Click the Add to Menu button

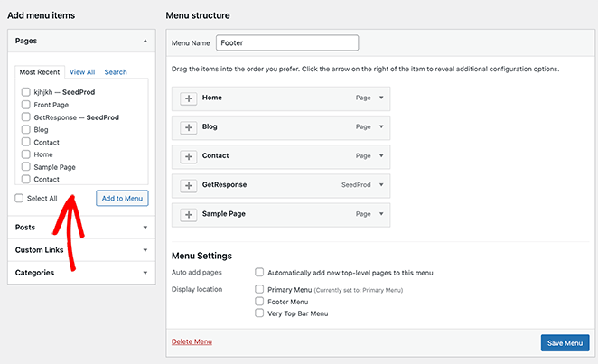tap(121, 198)
